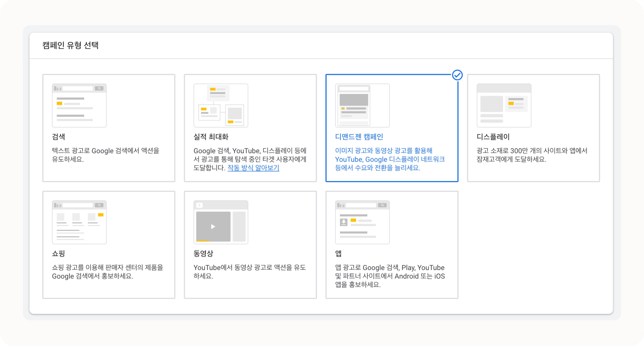Select the 검색 campaign type title
The image size is (644, 346).
(58, 136)
